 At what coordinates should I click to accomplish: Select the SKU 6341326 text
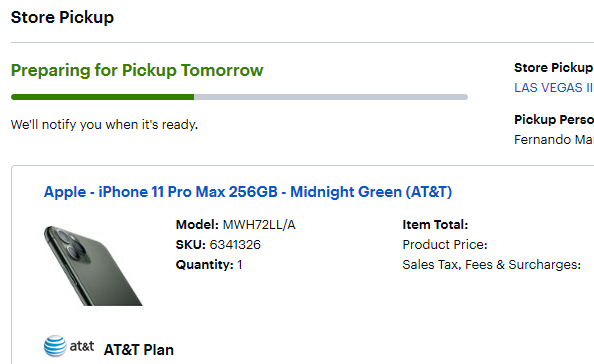(218, 245)
